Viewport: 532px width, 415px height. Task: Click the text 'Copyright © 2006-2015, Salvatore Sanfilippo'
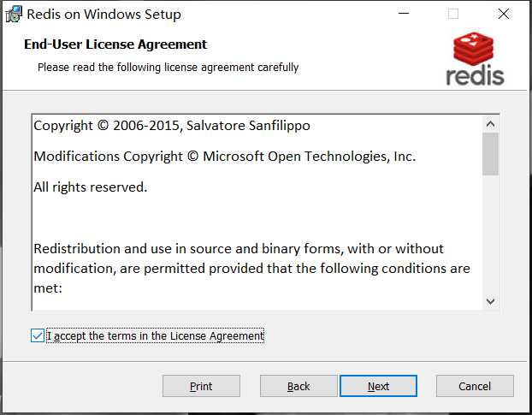pos(172,126)
